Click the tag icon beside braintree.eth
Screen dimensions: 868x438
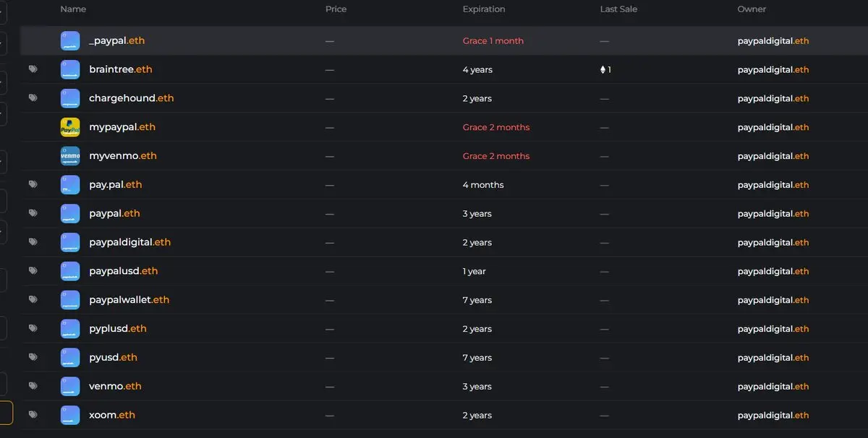(x=33, y=69)
